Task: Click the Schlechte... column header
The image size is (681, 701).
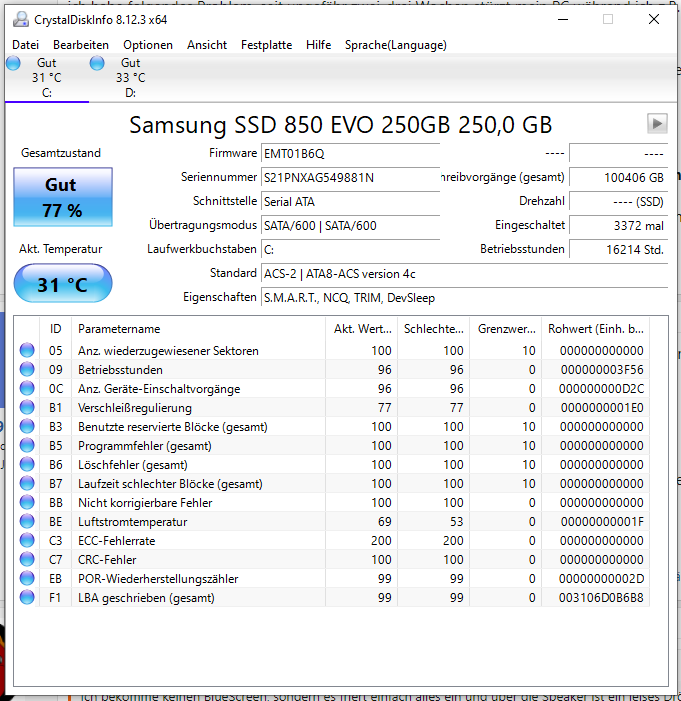Action: pyautogui.click(x=434, y=329)
